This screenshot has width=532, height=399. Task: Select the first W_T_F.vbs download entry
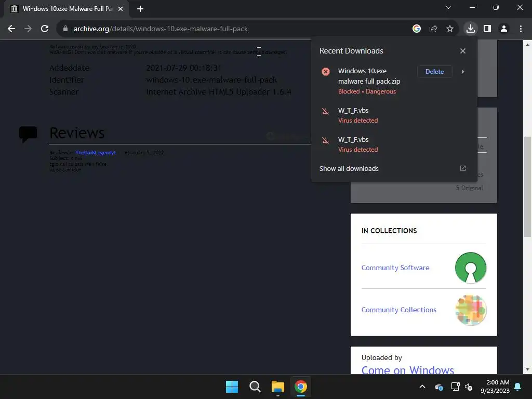click(x=394, y=115)
